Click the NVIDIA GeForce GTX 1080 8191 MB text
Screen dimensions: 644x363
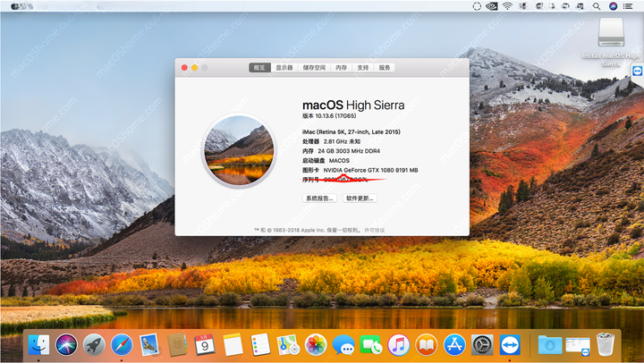pyautogui.click(x=370, y=170)
